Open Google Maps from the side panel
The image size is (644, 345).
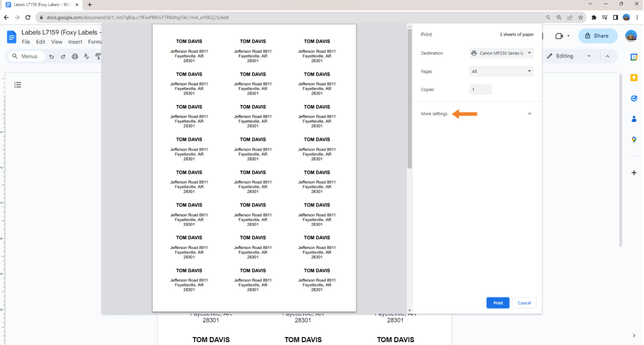(x=634, y=140)
